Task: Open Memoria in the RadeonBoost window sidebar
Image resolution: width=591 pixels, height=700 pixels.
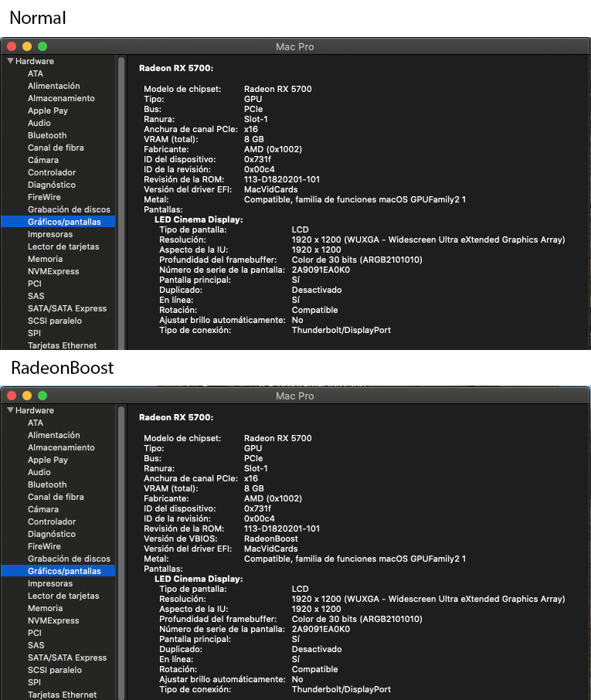Action: [45, 608]
